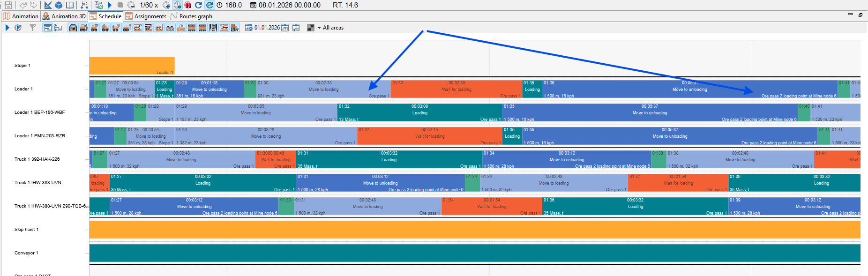Viewport: 868px width, 276px height.
Task: Click the 168.0 duration value
Action: click(x=233, y=5)
